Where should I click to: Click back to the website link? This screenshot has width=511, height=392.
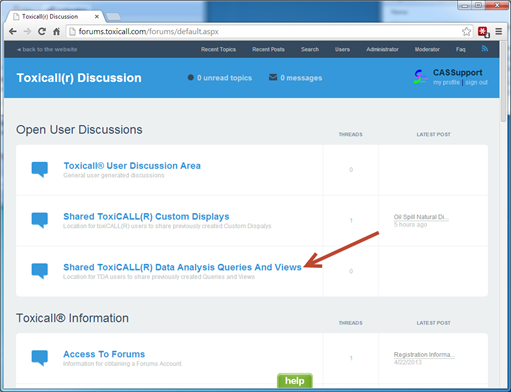(x=47, y=49)
